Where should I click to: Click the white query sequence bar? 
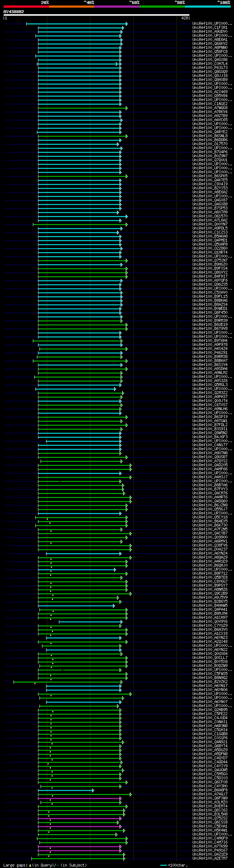pyautogui.click(x=96, y=15)
